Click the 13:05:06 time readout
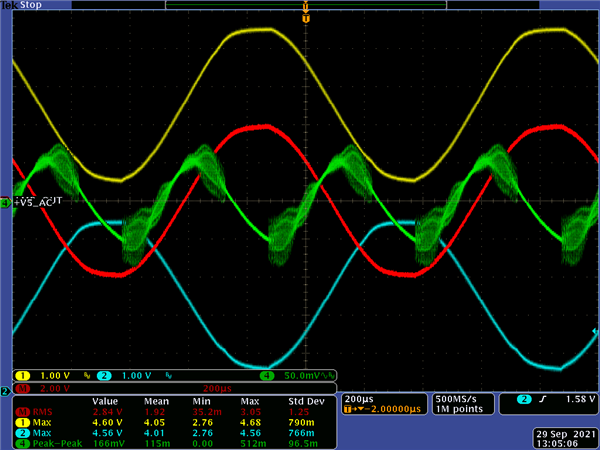Screen dimensions: 600x450 pos(557,443)
